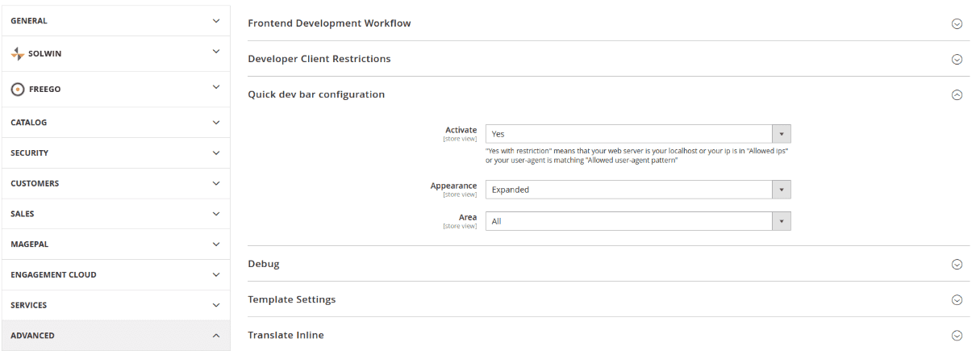Open the Activate dropdown
The image size is (980, 351).
637,134
